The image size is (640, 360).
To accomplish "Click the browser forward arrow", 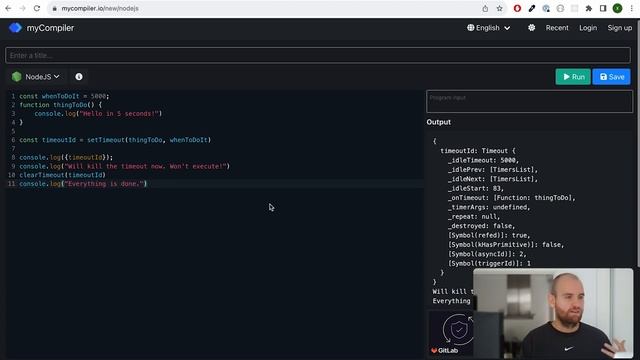I will (22, 8).
